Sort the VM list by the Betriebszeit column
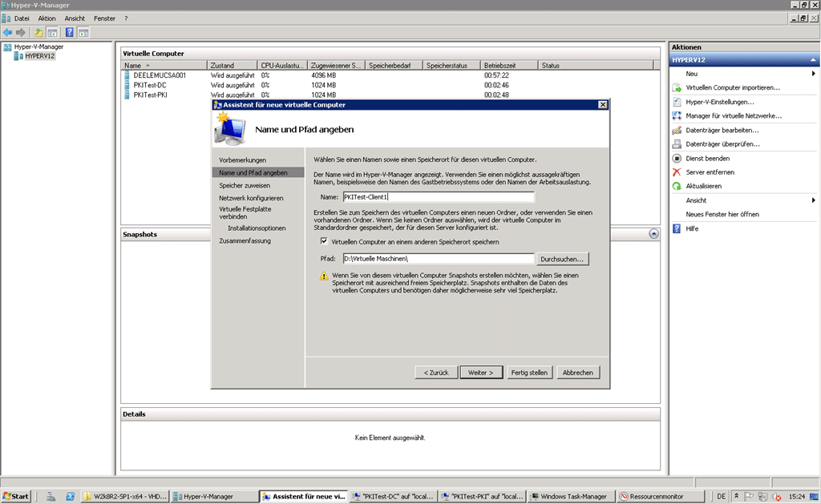This screenshot has height=504, width=821. 508,66
